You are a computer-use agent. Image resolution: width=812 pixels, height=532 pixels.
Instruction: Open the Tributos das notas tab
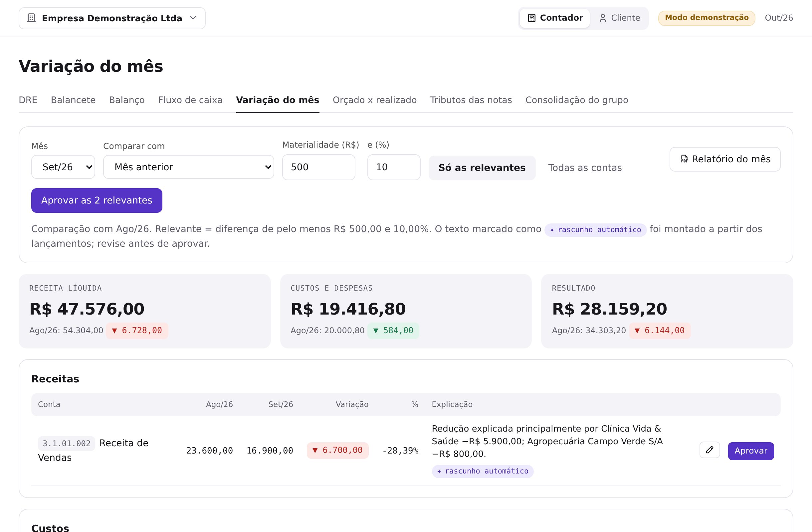[x=471, y=100]
